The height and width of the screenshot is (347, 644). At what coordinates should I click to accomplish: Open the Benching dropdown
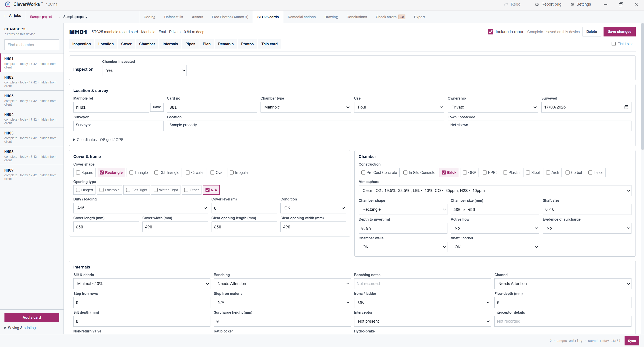282,283
